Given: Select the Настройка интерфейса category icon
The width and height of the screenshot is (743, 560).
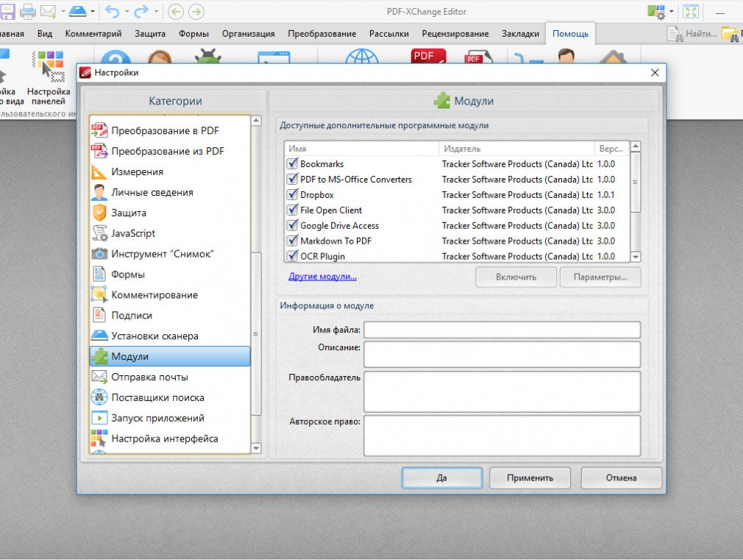Looking at the screenshot, I should click(99, 439).
